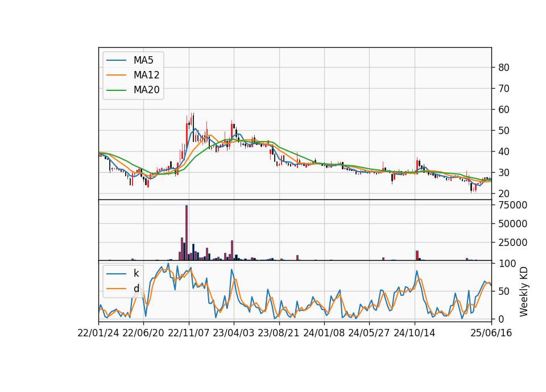Click the volume axis label 50000

pos(512,224)
